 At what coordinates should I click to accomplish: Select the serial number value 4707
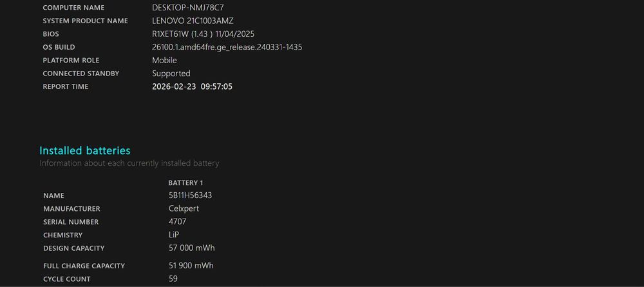coord(177,222)
